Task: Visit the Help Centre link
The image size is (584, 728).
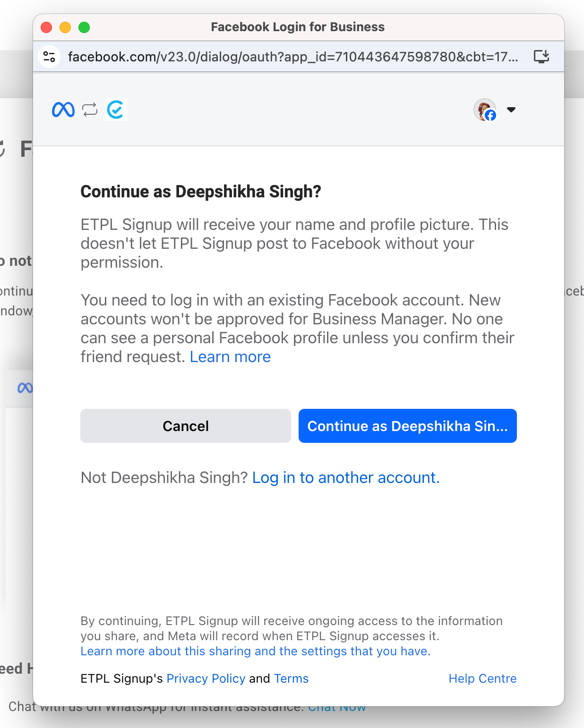Action: point(482,678)
